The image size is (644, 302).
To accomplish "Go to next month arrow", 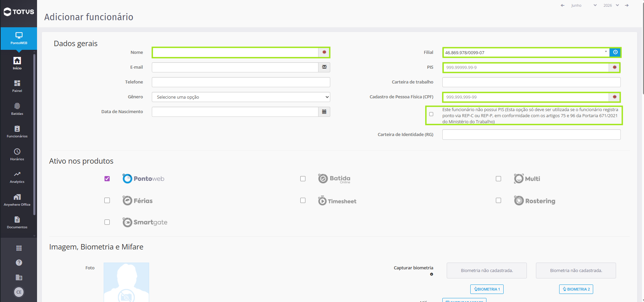I will coord(627,5).
